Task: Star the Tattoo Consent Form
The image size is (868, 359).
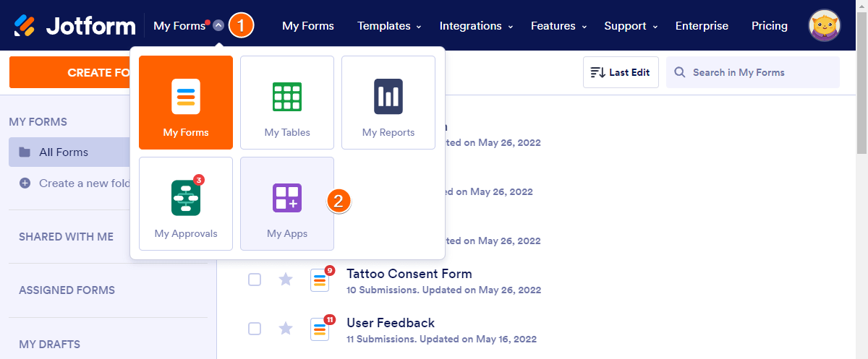Action: pyautogui.click(x=286, y=280)
